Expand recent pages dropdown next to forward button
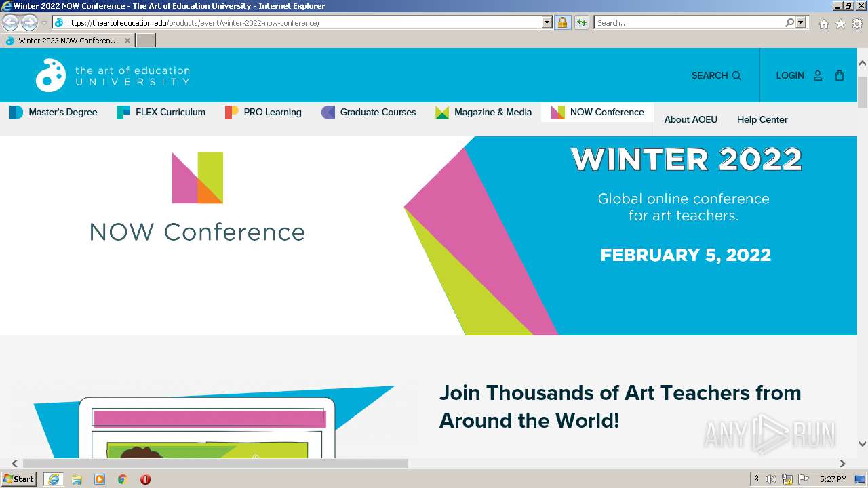868x488 pixels. pos(45,23)
